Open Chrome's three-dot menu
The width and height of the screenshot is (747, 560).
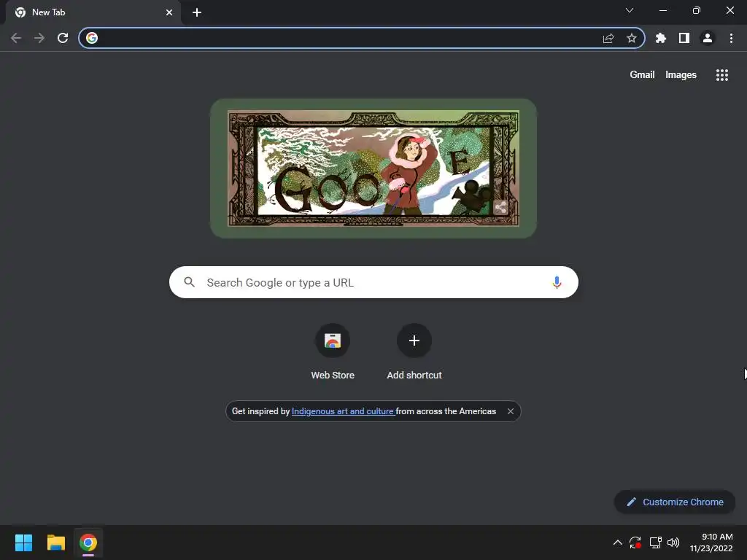pyautogui.click(x=731, y=38)
